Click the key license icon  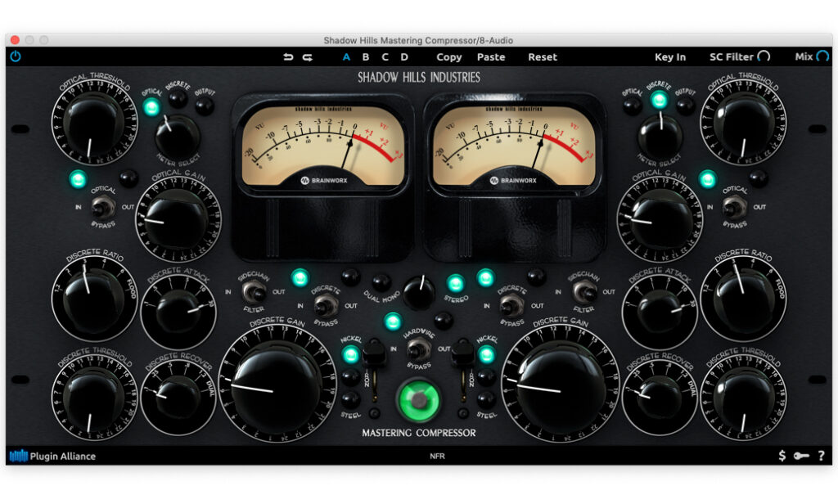801,456
